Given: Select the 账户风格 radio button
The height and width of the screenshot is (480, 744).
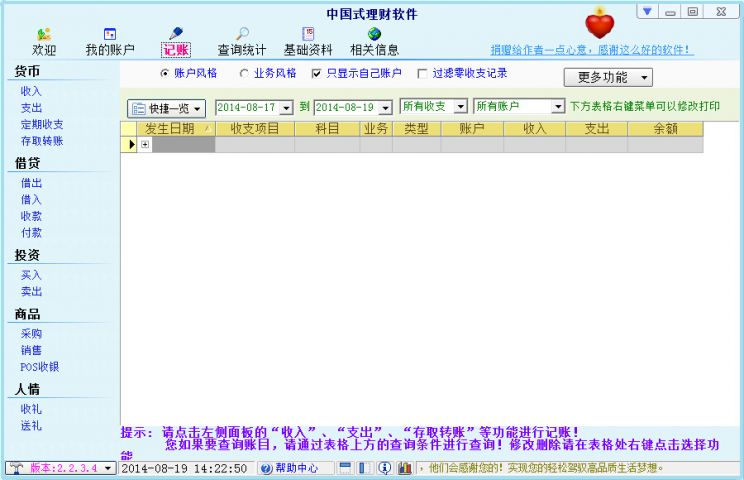Looking at the screenshot, I should point(165,74).
